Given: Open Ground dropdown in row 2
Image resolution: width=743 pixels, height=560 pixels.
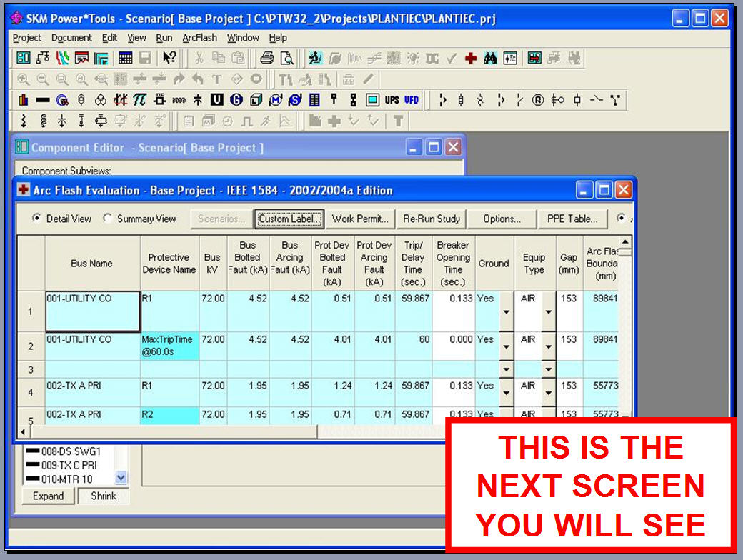Looking at the screenshot, I should click(506, 346).
